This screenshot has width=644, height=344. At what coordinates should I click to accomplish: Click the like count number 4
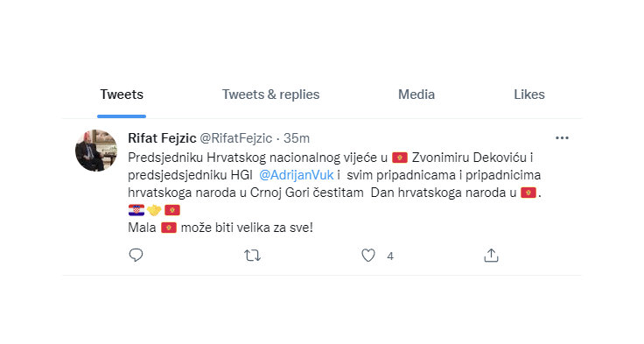(x=390, y=256)
